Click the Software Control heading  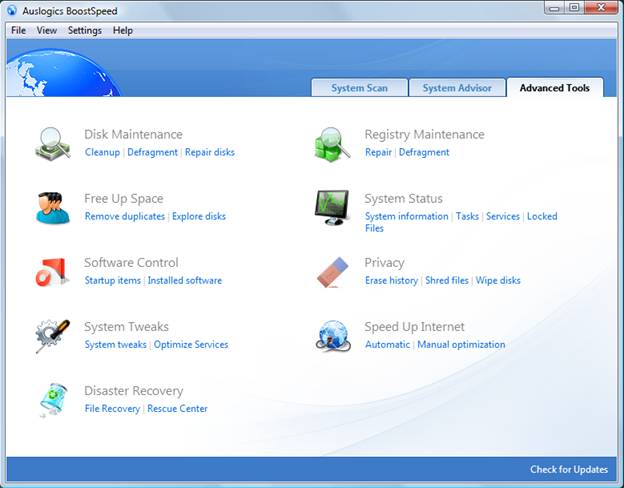pos(131,262)
